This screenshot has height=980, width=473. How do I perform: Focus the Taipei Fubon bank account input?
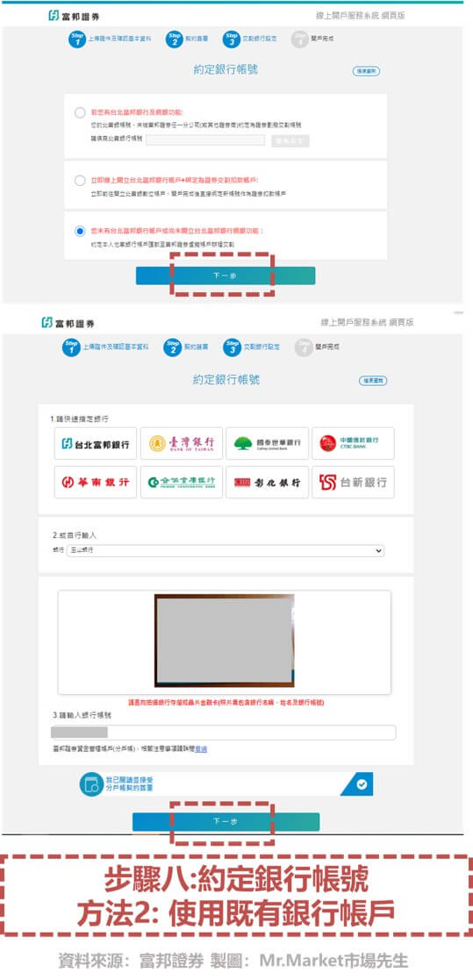205,140
